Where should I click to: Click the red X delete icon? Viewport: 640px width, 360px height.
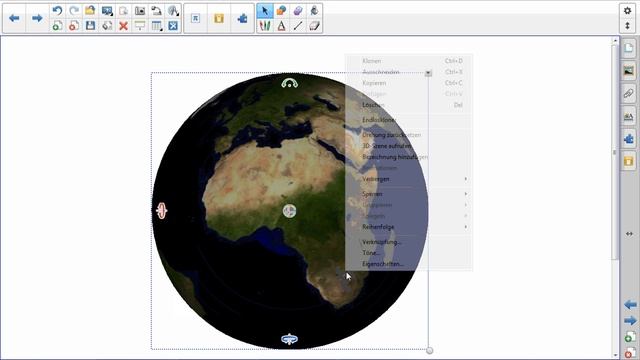pos(123,26)
